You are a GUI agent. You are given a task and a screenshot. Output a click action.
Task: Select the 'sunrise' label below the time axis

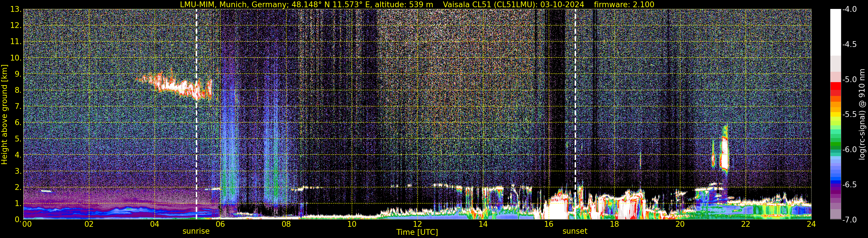[x=196, y=231]
